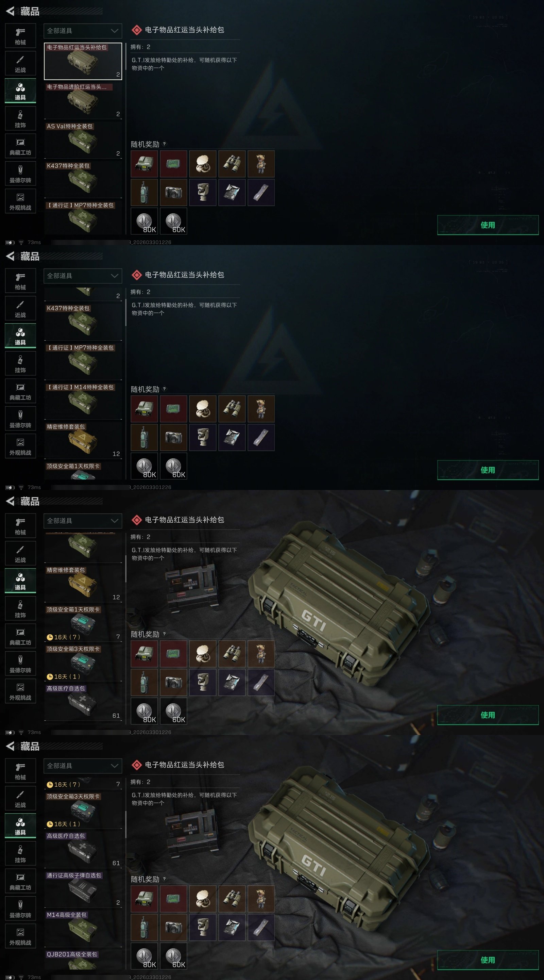Open 典藏工坊 workshop icon in topmost sidebar
Image resolution: width=544 pixels, height=980 pixels.
click(20, 146)
